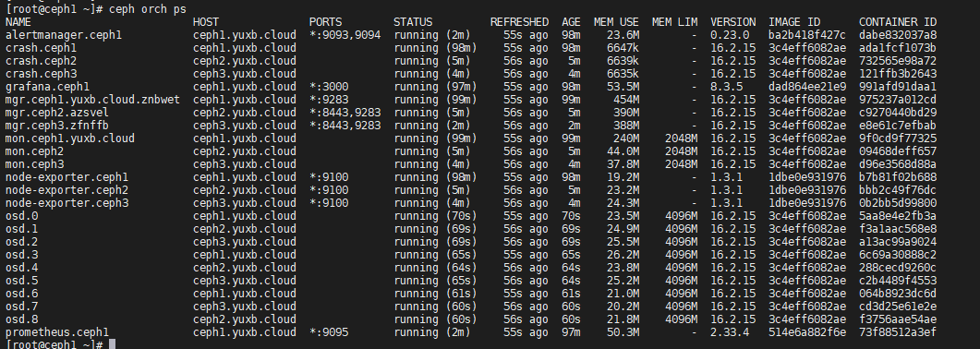Viewport: 980px width, 349px height.
Task: Click the mon.ceph1.yuxb.cloud daemon name
Action: pos(70,138)
